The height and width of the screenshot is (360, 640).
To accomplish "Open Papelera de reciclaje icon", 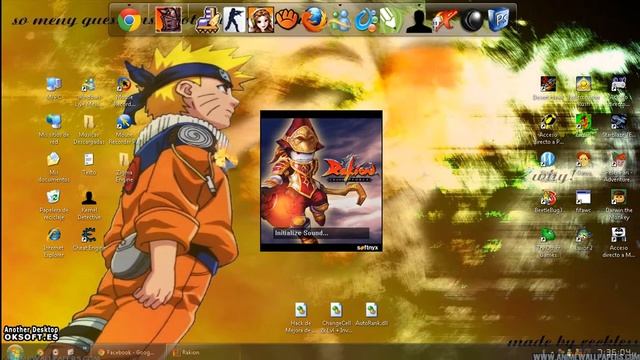I will click(53, 205).
